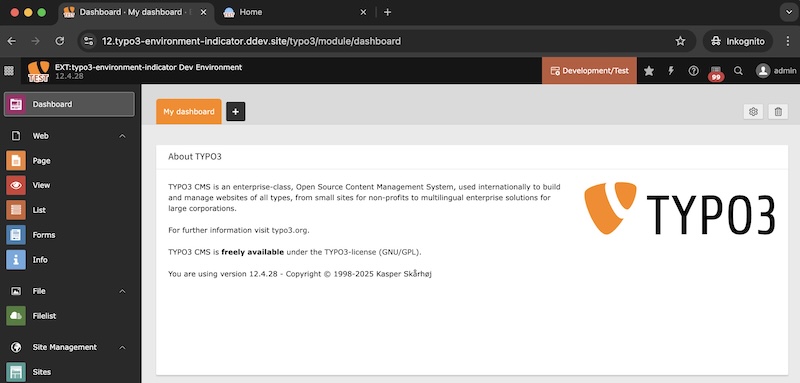
Task: Open the Page module icon
Action: (16, 161)
